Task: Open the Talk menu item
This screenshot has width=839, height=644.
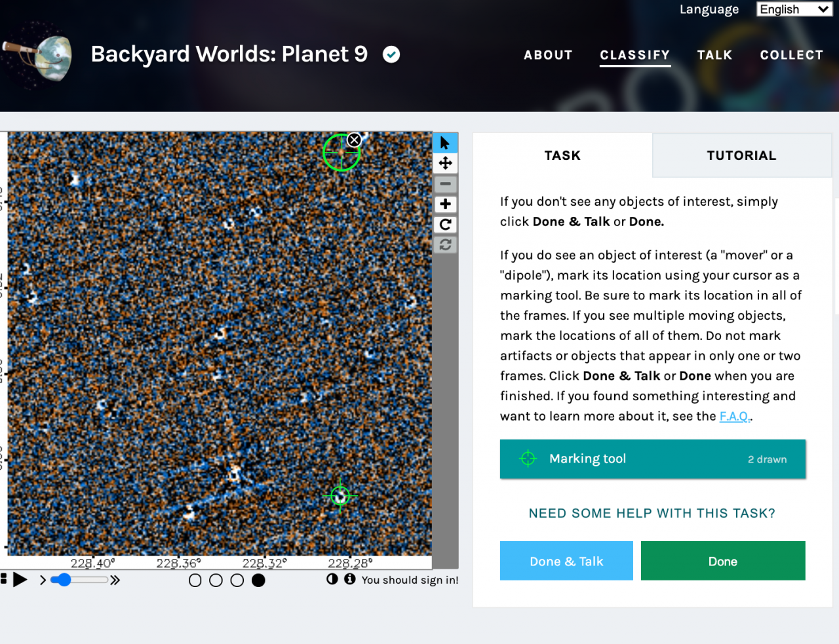Action: (714, 55)
